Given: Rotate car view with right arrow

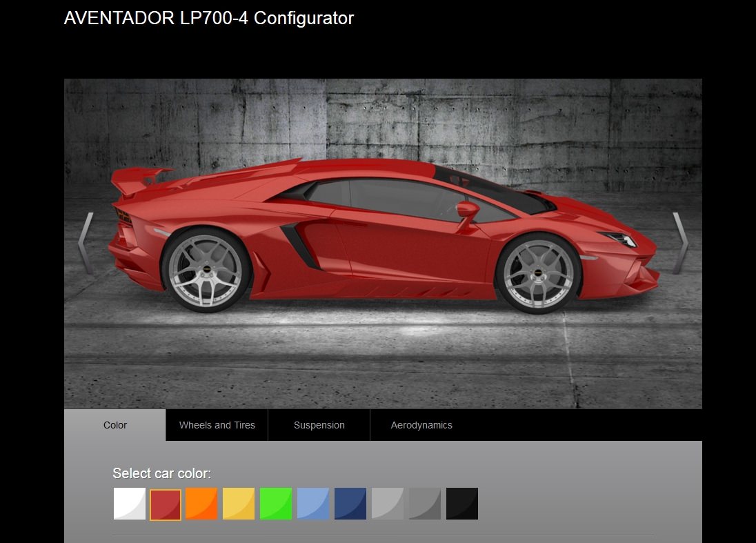Looking at the screenshot, I should click(x=680, y=244).
